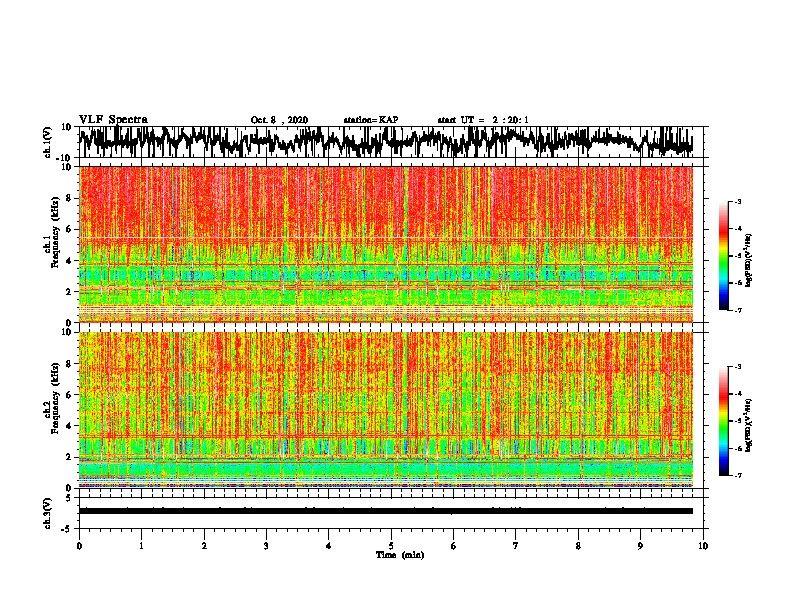Click the "Time (min)" axis title
Viewport: 792px width, 612px height.
pos(400,555)
